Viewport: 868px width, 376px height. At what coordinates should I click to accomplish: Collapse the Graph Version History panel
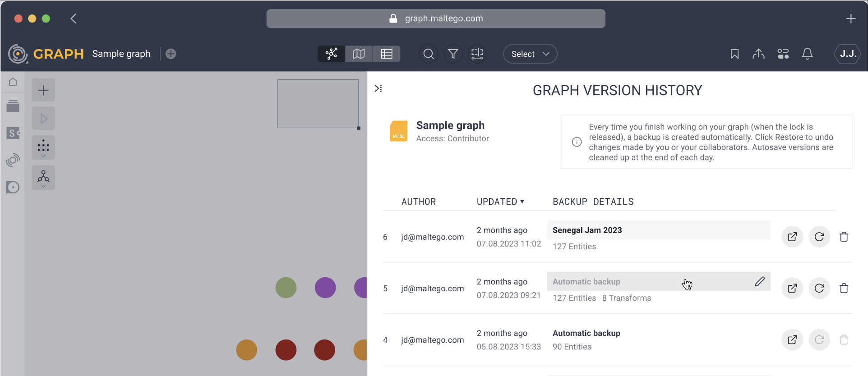[x=378, y=88]
